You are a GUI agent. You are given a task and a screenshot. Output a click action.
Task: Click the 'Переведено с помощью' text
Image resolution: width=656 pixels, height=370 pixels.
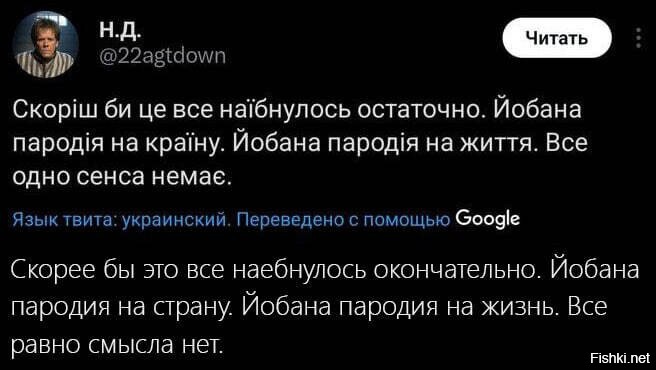coord(344,219)
